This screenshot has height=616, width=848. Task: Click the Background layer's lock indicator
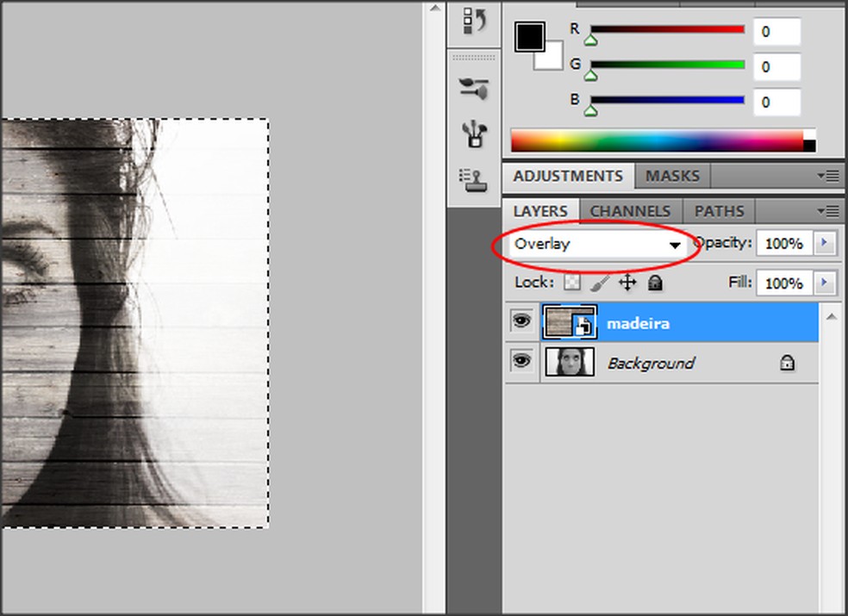(786, 364)
